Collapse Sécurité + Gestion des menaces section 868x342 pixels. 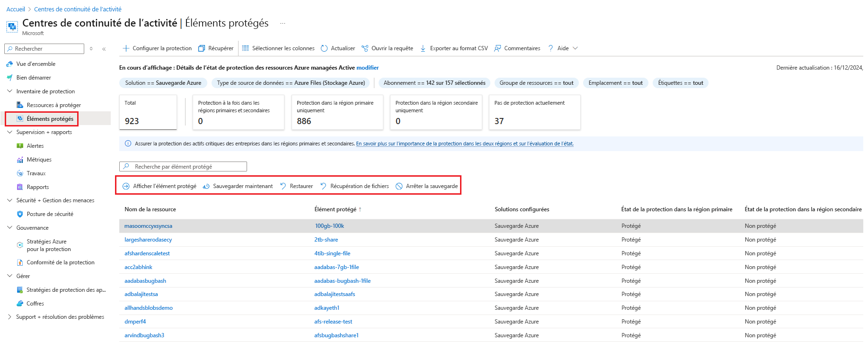(x=9, y=200)
